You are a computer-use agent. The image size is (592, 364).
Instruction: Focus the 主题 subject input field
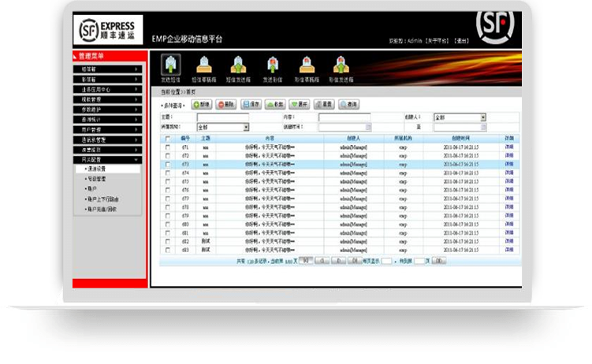(x=223, y=117)
